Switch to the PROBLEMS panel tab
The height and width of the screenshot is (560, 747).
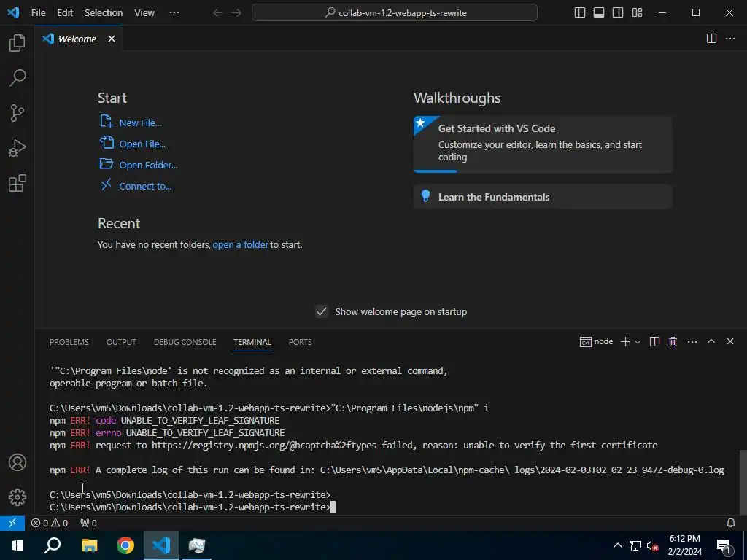(69, 342)
